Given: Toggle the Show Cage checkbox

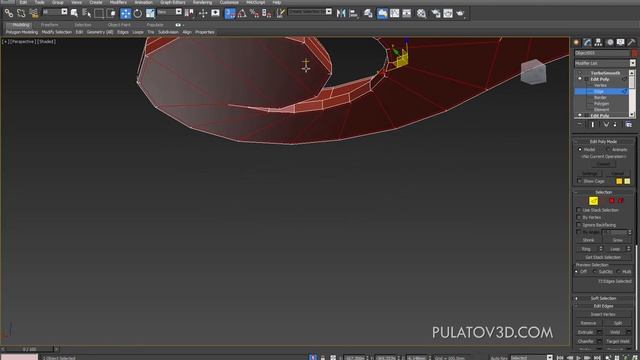Looking at the screenshot, I should pos(579,181).
